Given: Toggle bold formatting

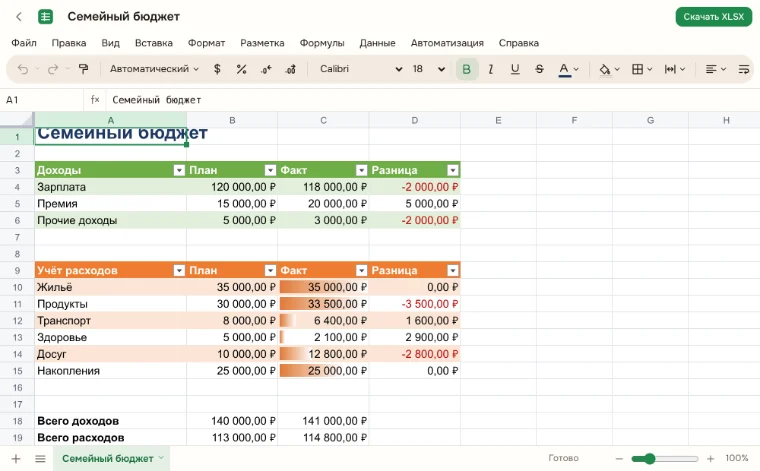Looking at the screenshot, I should [x=467, y=69].
